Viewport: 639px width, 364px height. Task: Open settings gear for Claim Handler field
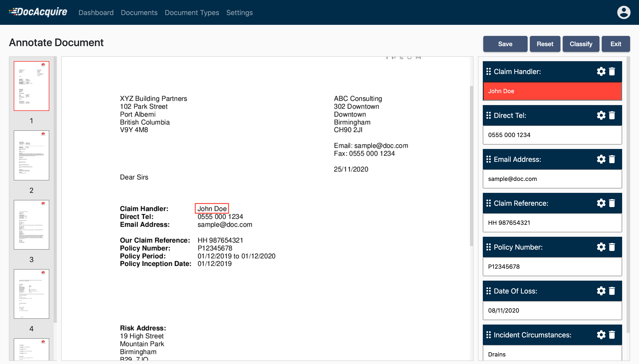[x=601, y=72]
